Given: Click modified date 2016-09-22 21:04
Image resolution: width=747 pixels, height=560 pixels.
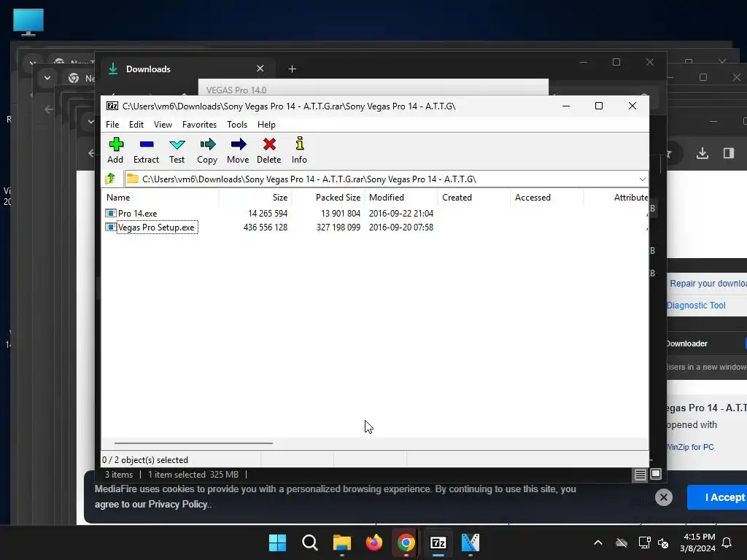Looking at the screenshot, I should 401,214.
